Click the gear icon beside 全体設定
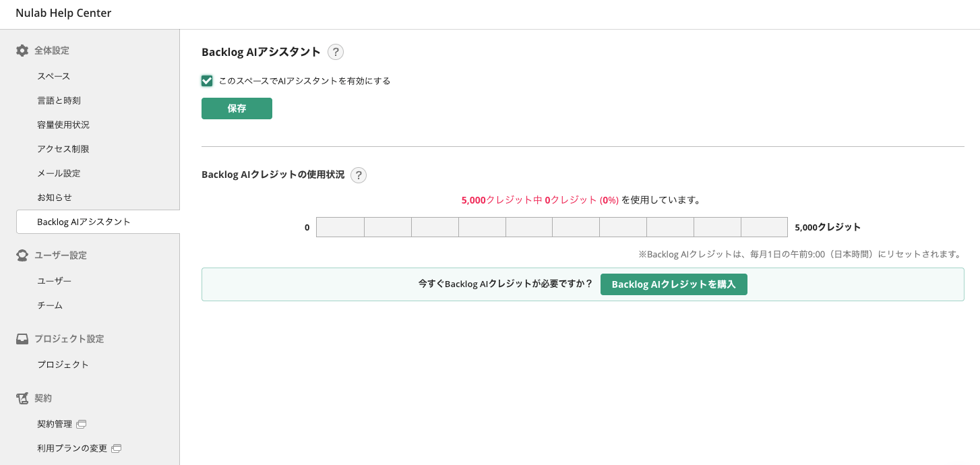The width and height of the screenshot is (980, 465). [x=22, y=51]
